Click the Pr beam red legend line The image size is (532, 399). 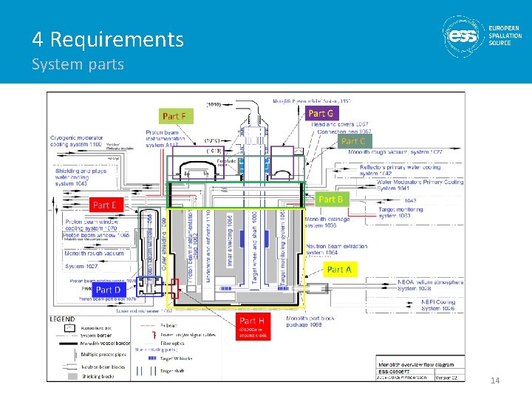(x=148, y=325)
